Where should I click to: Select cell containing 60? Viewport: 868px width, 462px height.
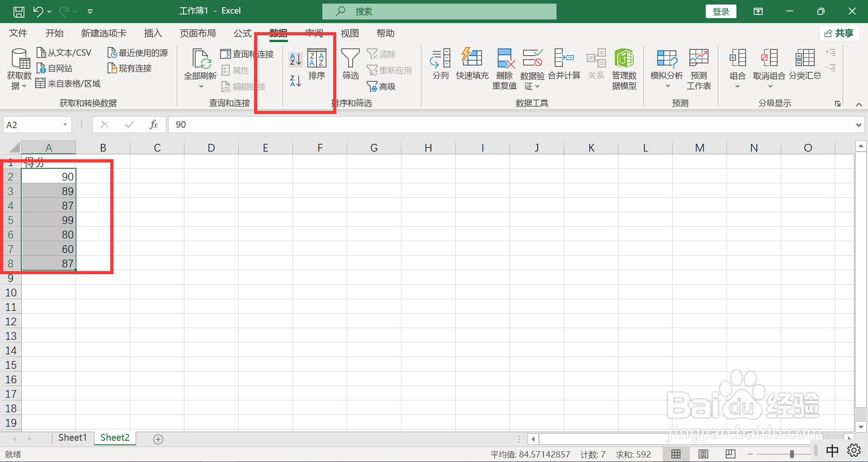click(x=48, y=249)
